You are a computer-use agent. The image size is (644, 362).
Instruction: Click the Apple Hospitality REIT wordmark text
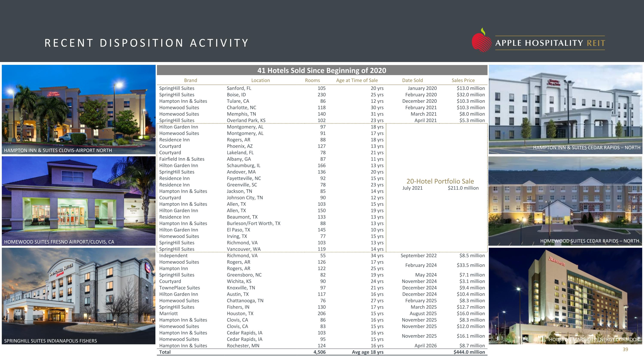pyautogui.click(x=550, y=43)
